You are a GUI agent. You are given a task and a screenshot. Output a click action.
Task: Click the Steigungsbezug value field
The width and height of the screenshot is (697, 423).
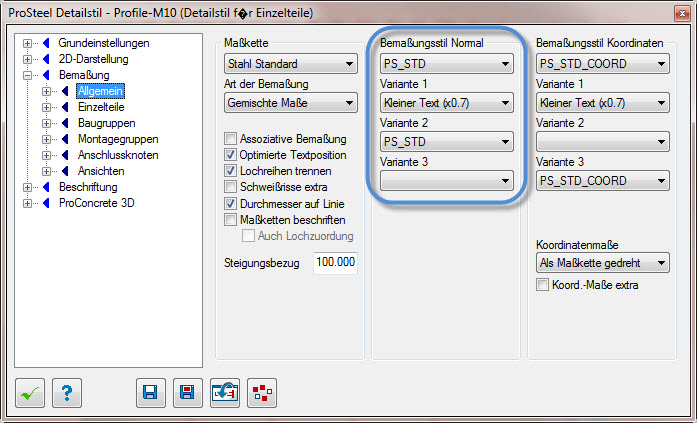[335, 263]
